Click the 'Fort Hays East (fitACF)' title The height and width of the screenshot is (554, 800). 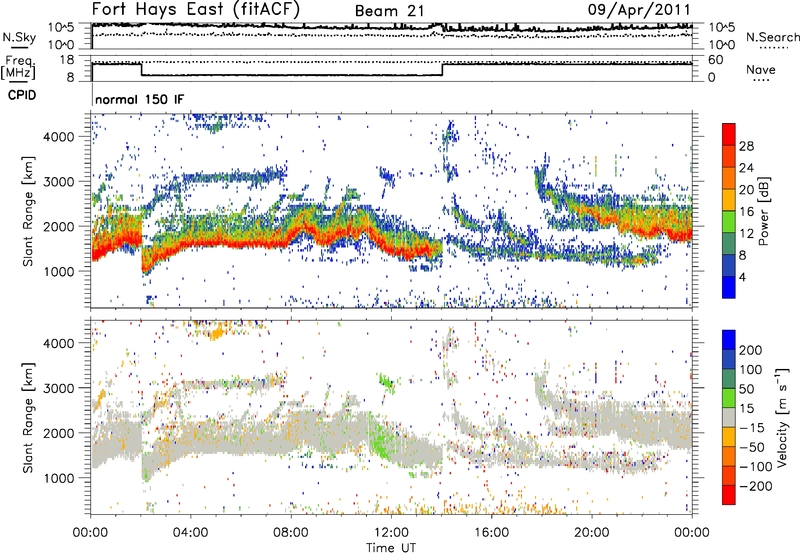195,10
